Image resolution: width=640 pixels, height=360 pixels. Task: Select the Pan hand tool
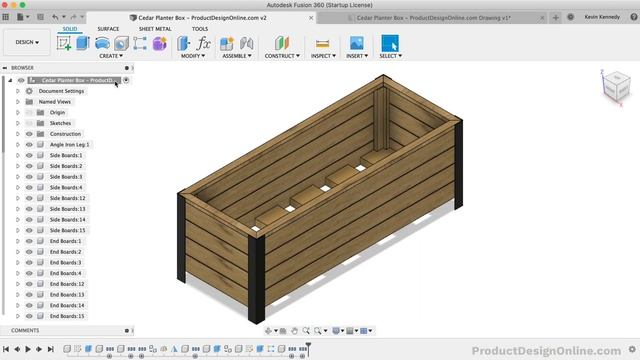coord(294,331)
